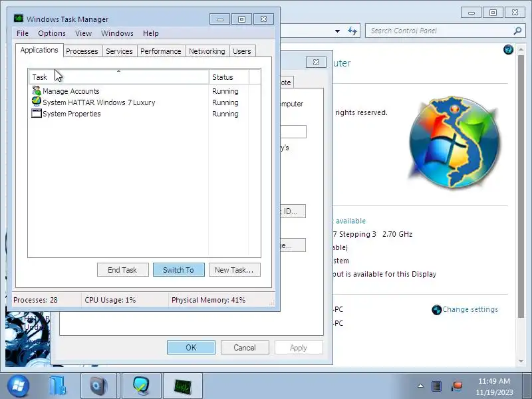The image size is (532, 399).
Task: Select the System Properties row text
Action: [72, 114]
